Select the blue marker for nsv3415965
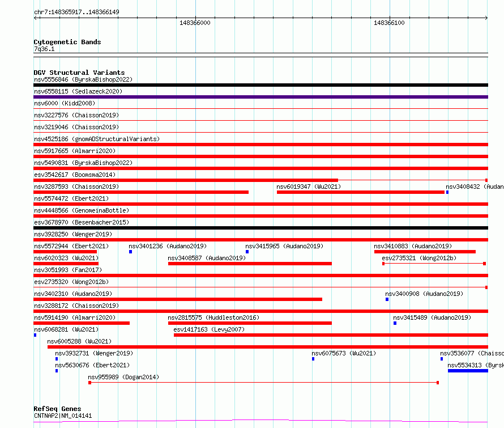This screenshot has height=428, width=504. pyautogui.click(x=247, y=252)
